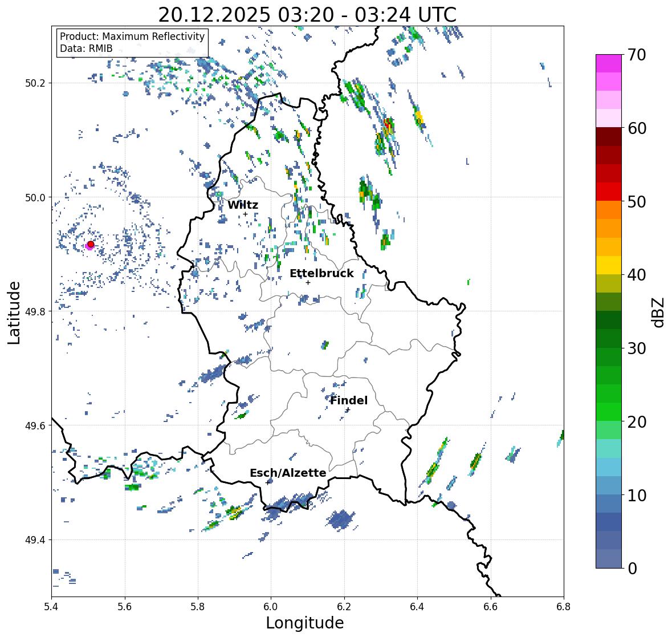Click the bright red colorbar segment just above 50
Image resolution: width=672 pixels, height=637 pixels.
tap(609, 192)
